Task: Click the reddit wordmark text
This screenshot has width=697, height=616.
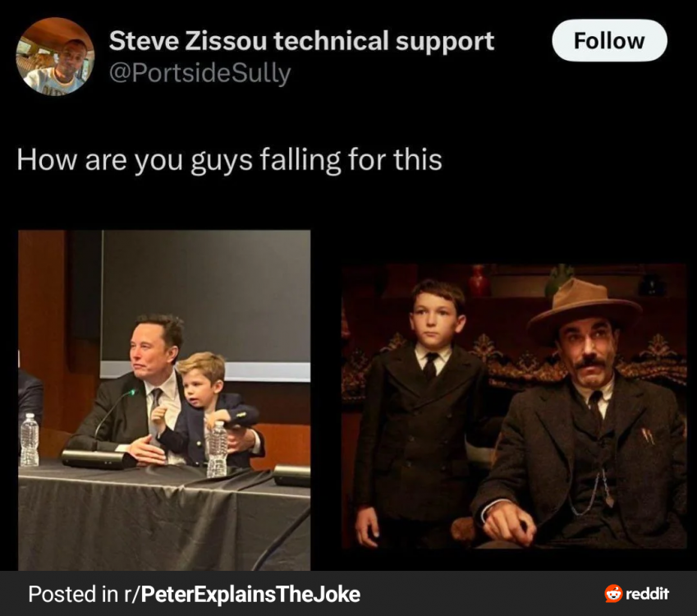Action: click(647, 594)
